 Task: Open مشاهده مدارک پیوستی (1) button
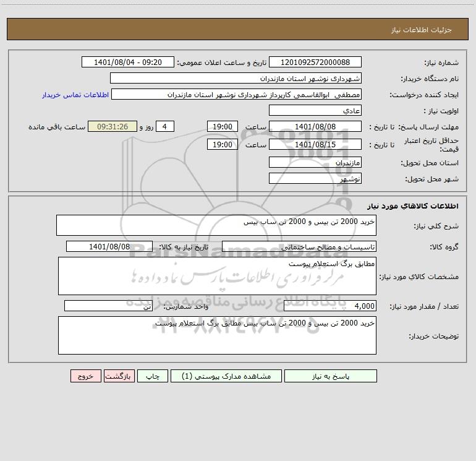[x=226, y=376]
